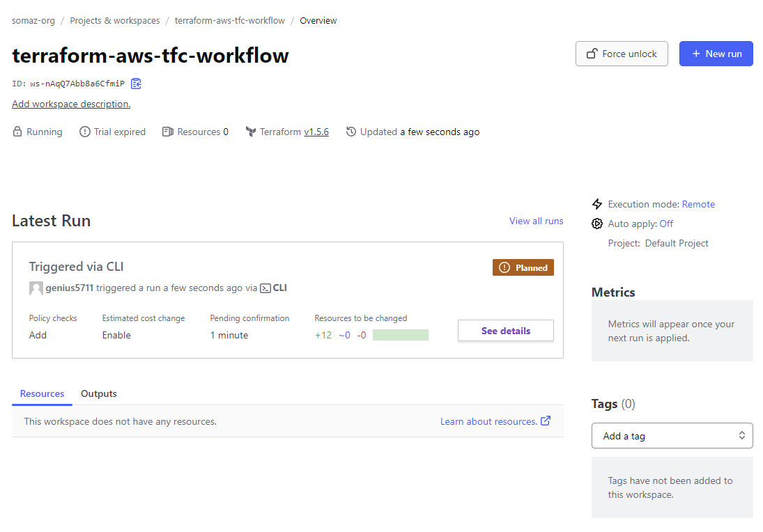763x532 pixels.
Task: Click the Pending confirmation 1 minute value
Action: [x=229, y=335]
